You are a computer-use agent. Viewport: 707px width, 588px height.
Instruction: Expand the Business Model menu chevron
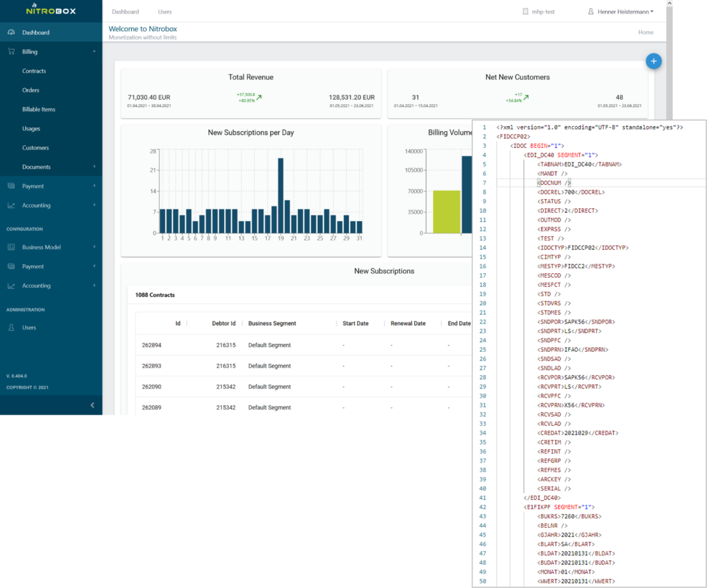(94, 247)
